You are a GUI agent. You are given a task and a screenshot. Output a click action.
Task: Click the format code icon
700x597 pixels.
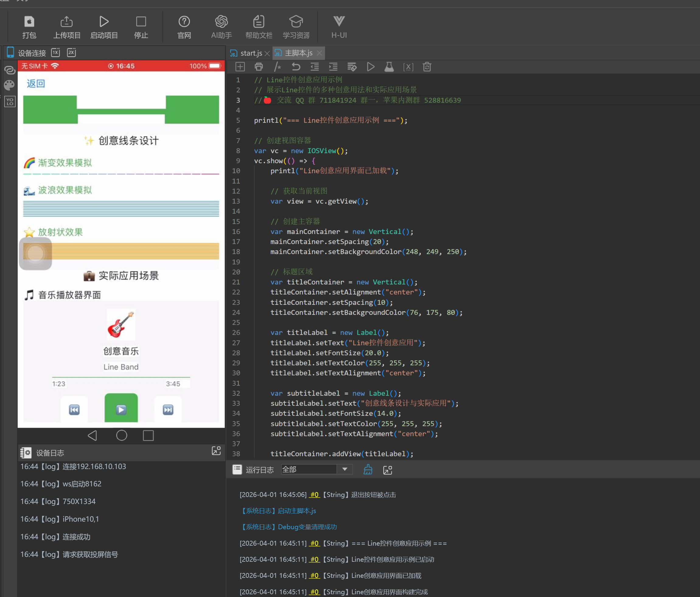(x=352, y=67)
